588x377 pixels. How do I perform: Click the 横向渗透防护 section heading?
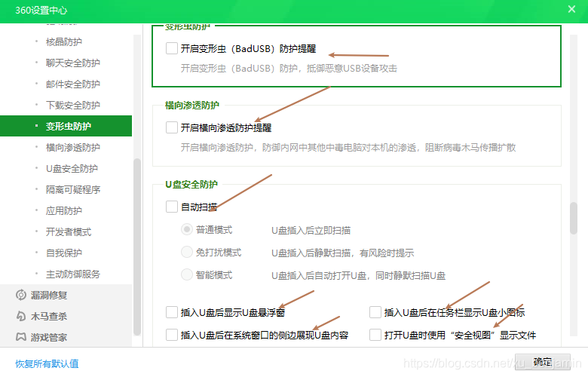pyautogui.click(x=192, y=105)
